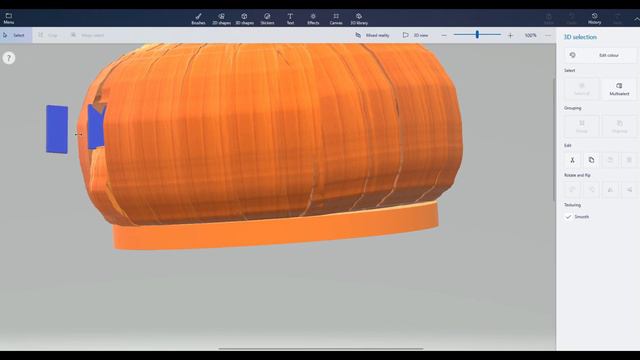640x360 pixels.
Task: Open the Canvas tab
Action: tap(336, 18)
